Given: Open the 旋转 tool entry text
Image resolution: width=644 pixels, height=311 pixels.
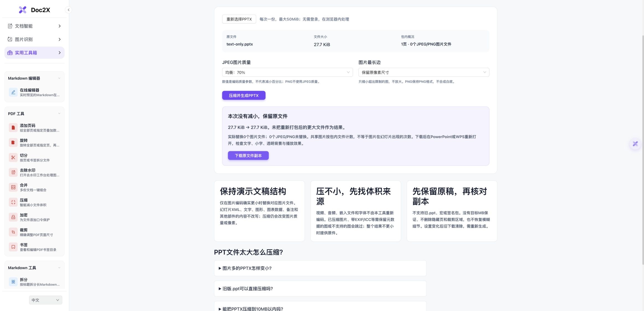Looking at the screenshot, I should [x=40, y=143].
